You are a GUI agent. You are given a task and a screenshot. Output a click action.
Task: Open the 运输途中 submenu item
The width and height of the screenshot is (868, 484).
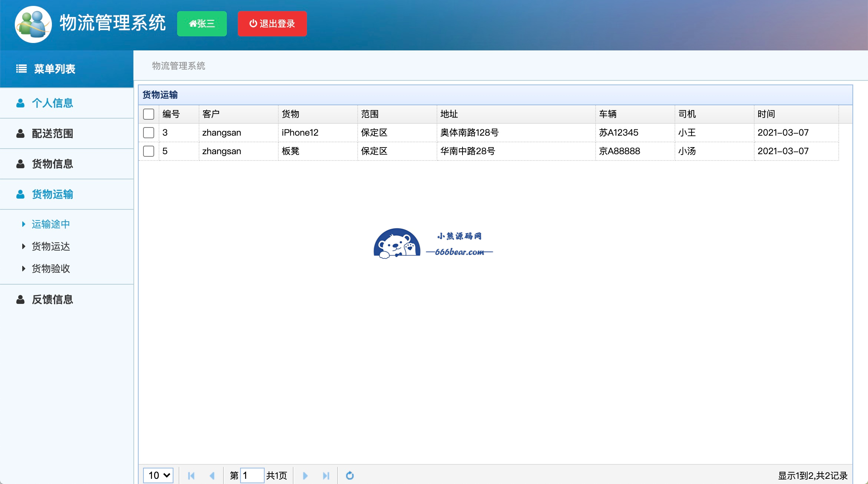[x=51, y=224]
